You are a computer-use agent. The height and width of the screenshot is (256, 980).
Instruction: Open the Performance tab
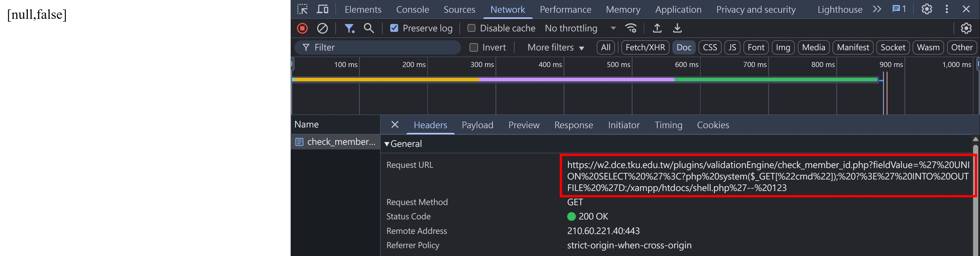point(565,9)
